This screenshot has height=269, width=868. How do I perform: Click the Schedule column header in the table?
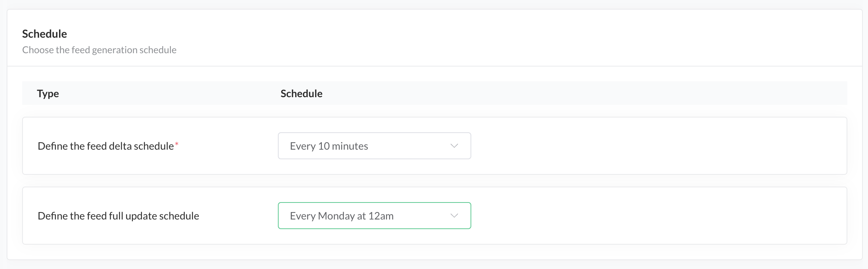click(x=302, y=93)
